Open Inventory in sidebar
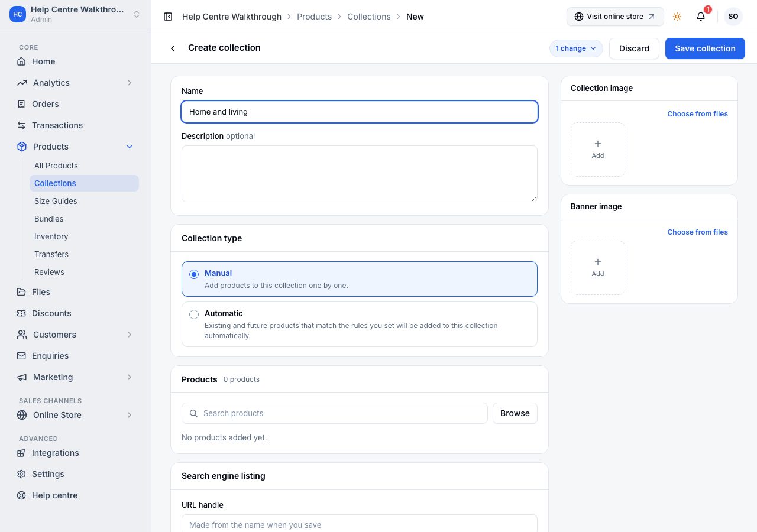The height and width of the screenshot is (532, 757). click(51, 236)
